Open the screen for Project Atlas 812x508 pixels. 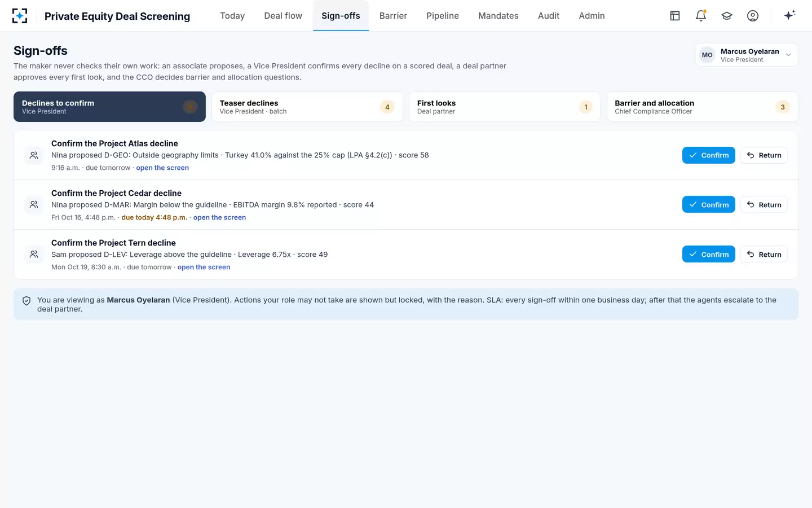pyautogui.click(x=162, y=168)
